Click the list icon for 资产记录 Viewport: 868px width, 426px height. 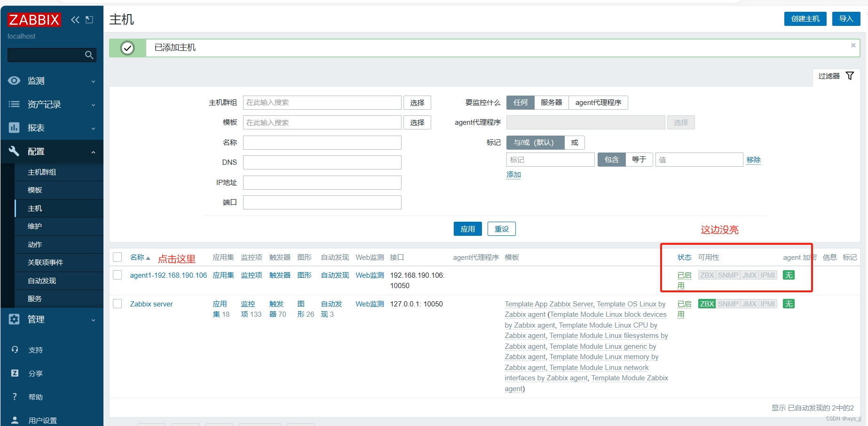click(x=14, y=104)
